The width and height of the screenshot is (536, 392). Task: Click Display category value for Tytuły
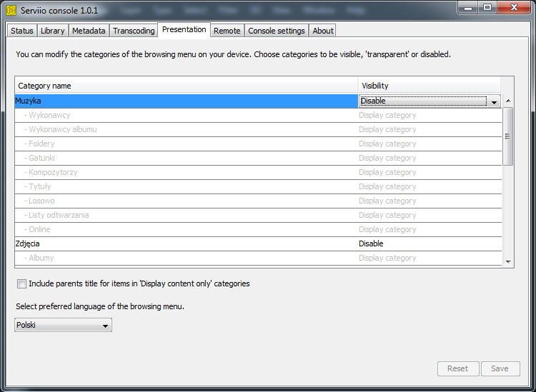387,187
